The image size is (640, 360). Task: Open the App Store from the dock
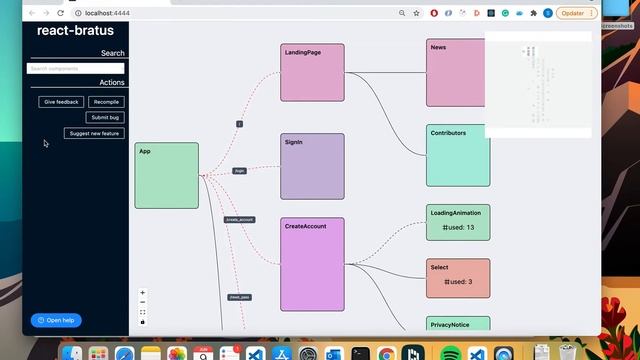[282, 353]
